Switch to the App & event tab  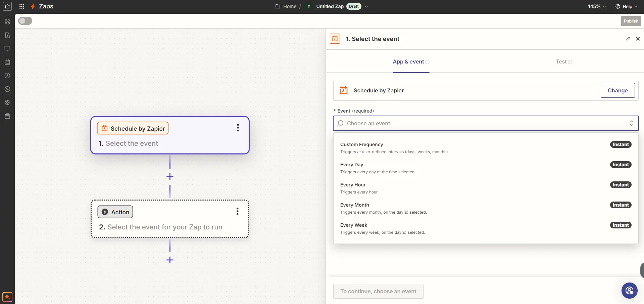click(411, 62)
